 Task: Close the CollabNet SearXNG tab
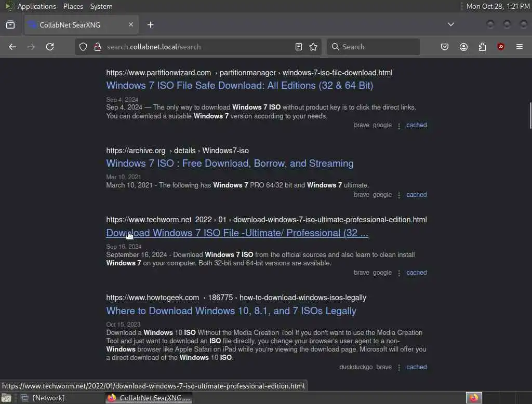131,24
